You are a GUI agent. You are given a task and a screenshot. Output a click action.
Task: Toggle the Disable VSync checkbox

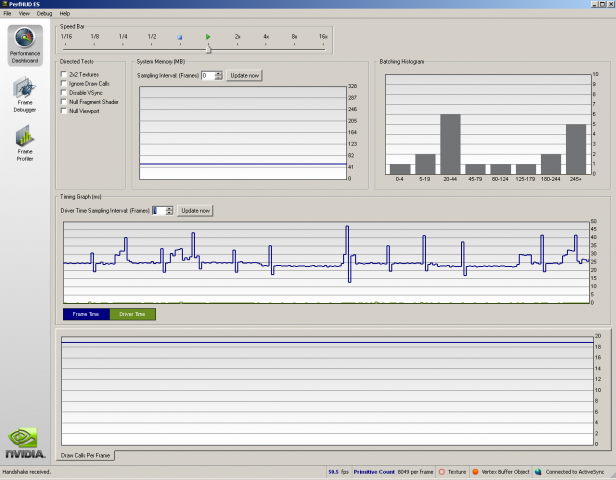(65, 93)
